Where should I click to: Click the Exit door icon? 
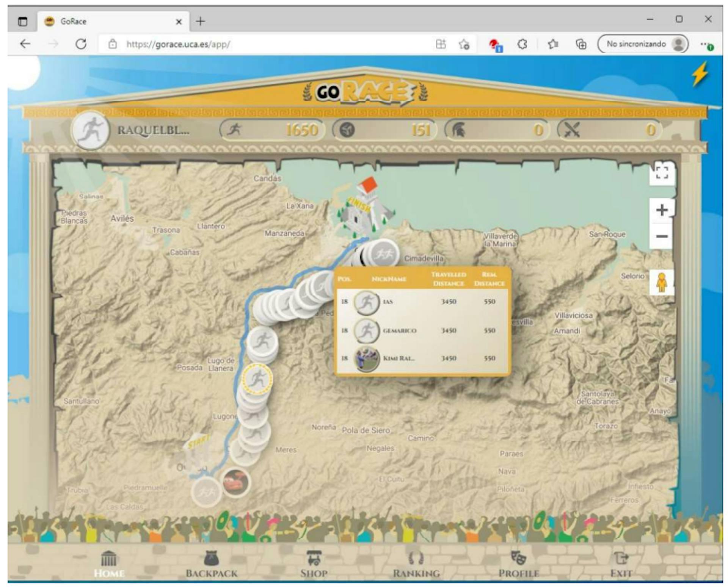pos(621,558)
